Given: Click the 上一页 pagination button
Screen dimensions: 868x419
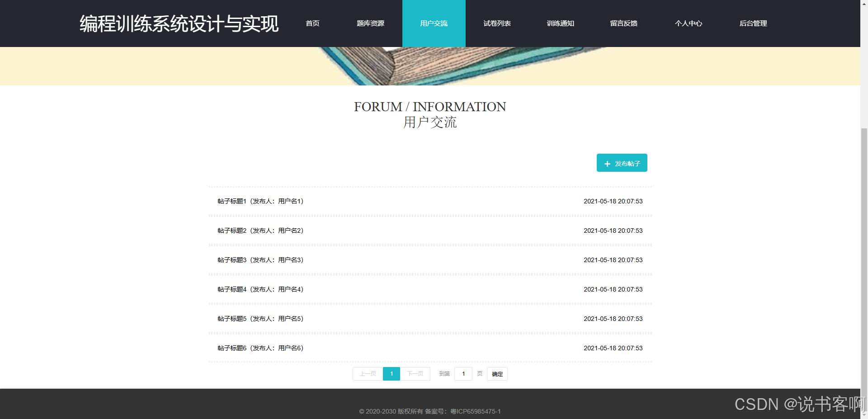Looking at the screenshot, I should tap(368, 374).
